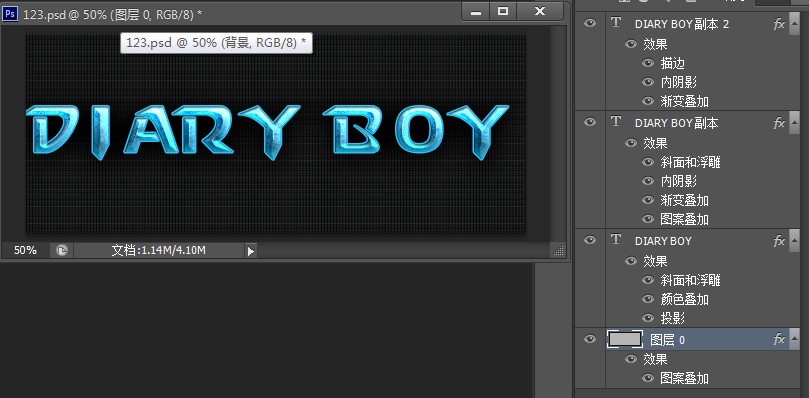This screenshot has height=398, width=809.
Task: Hide 内阴影 effect on DIARY BOY 副本
Action: (x=648, y=181)
